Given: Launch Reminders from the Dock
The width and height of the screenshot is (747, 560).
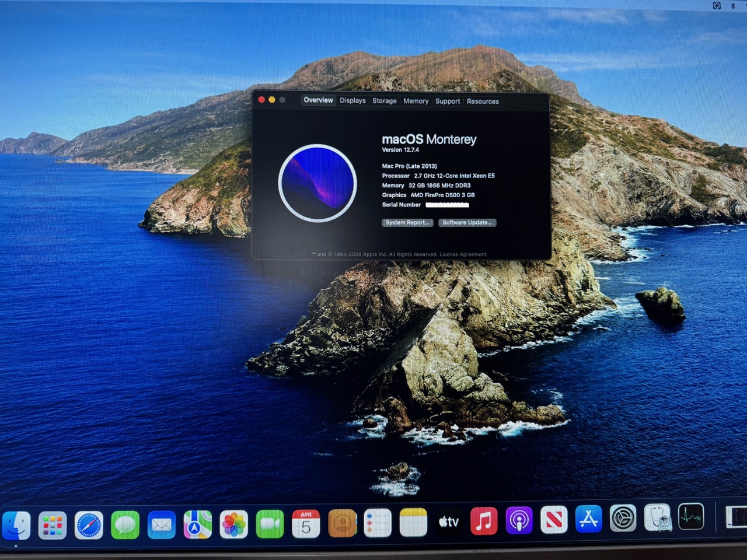Looking at the screenshot, I should pyautogui.click(x=378, y=523).
